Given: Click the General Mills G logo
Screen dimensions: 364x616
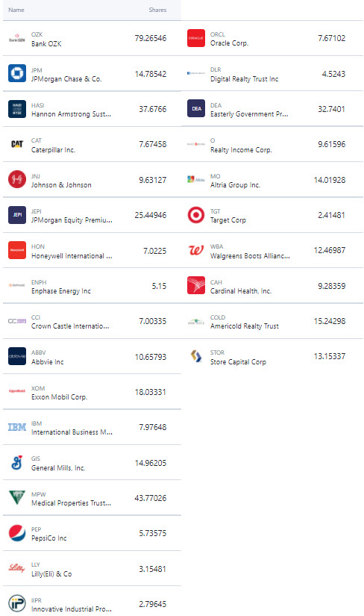Looking at the screenshot, I should [x=17, y=462].
